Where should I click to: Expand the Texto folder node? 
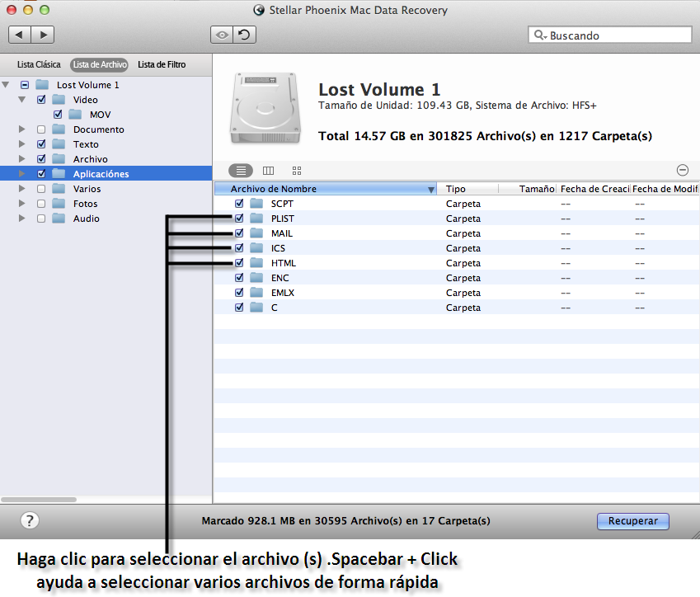[21, 143]
